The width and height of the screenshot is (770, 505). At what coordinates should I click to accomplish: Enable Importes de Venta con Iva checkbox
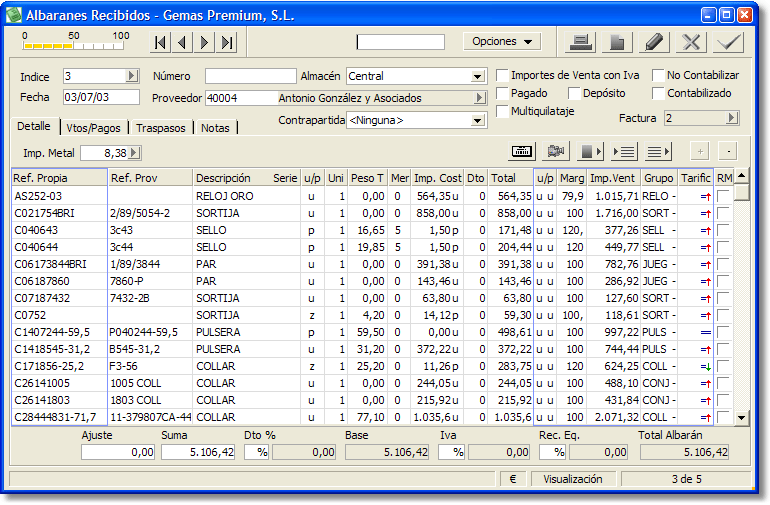pyautogui.click(x=502, y=76)
